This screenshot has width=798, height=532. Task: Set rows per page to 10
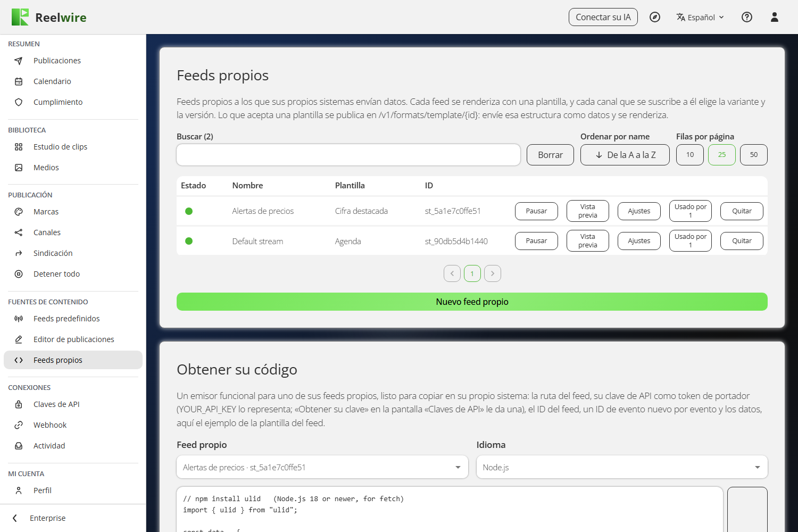tap(690, 155)
